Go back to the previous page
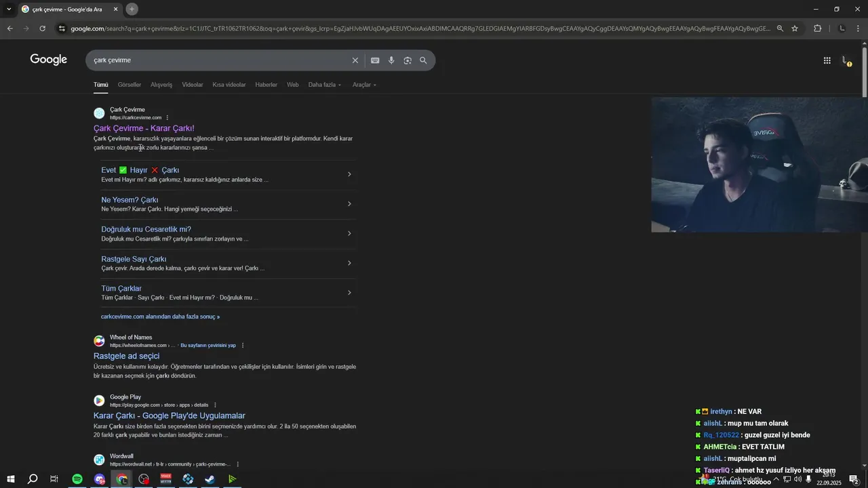The image size is (868, 488). point(9,28)
